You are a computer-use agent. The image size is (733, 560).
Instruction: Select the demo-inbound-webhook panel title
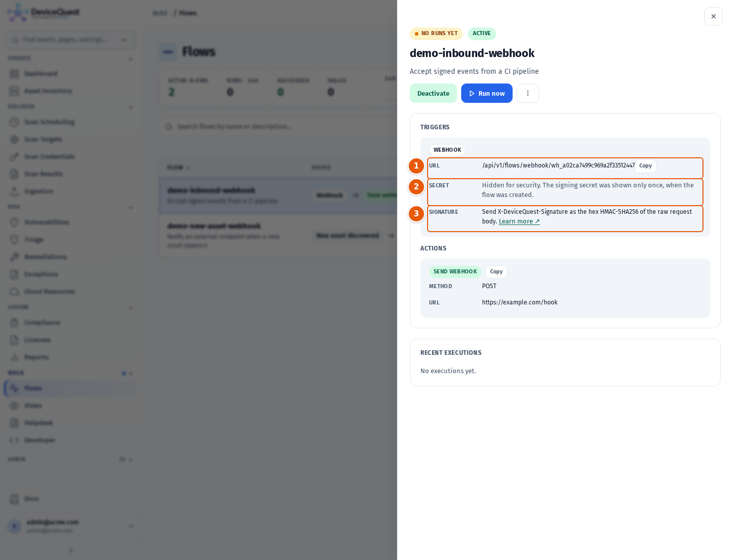pyautogui.click(x=472, y=53)
